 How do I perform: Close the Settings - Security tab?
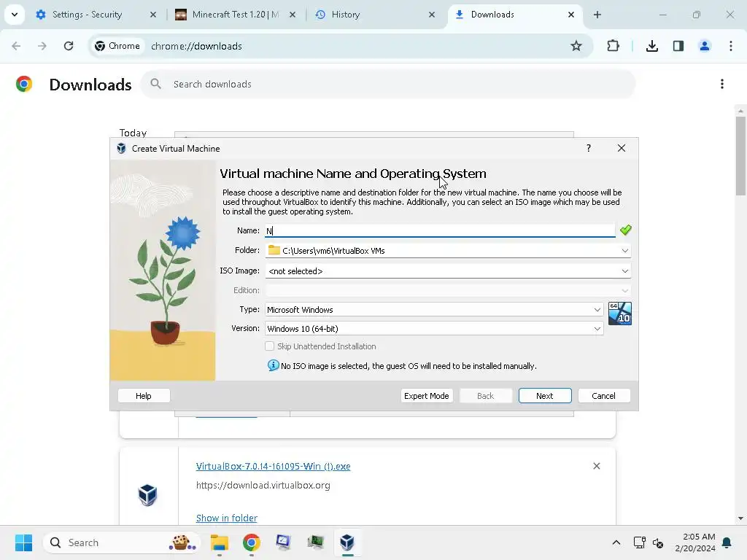pyautogui.click(x=153, y=15)
